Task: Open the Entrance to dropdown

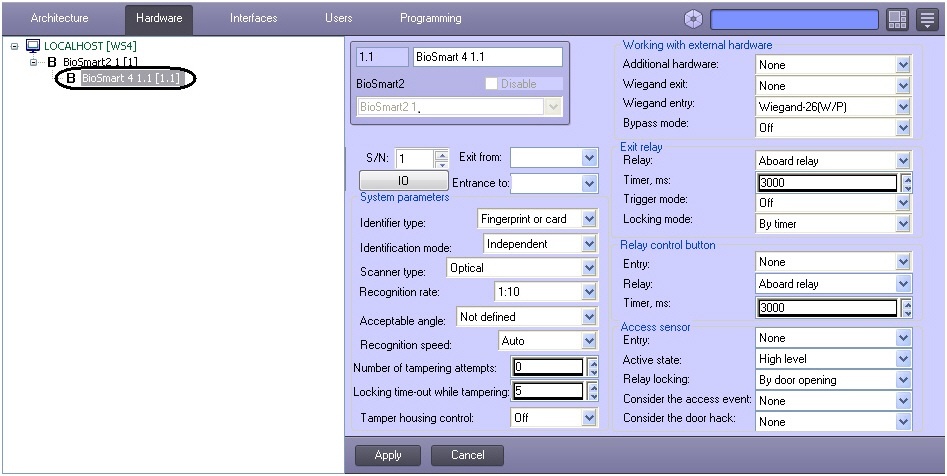Action: tap(554, 183)
